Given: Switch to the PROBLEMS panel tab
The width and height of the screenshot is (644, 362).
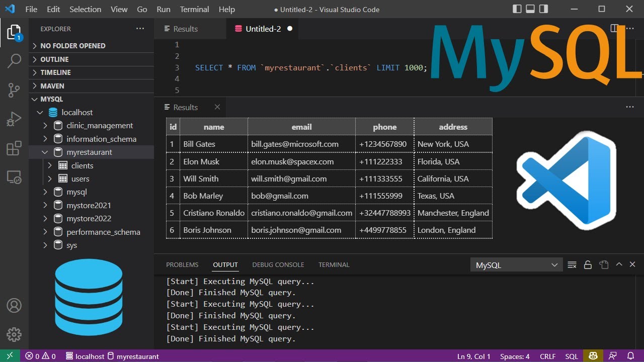Looking at the screenshot, I should pos(182,264).
